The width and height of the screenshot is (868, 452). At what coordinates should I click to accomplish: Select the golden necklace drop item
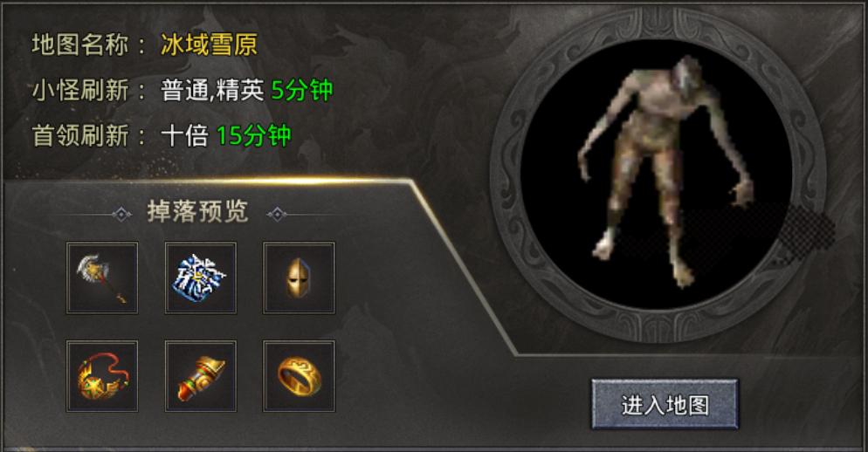tap(102, 376)
